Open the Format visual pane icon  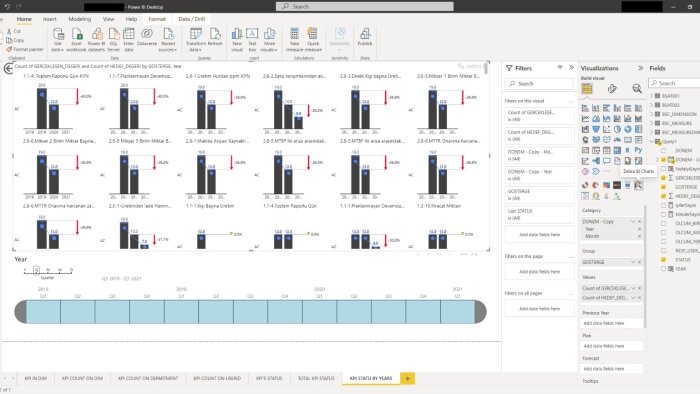[x=612, y=89]
